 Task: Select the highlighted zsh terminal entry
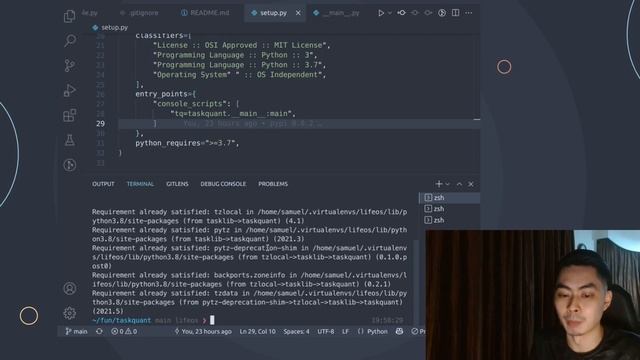[449, 198]
